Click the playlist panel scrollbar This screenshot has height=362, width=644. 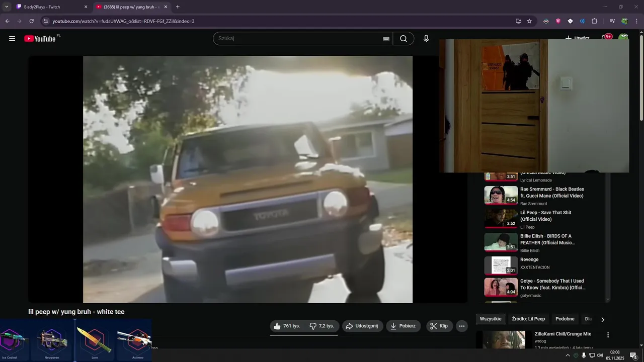(608, 237)
